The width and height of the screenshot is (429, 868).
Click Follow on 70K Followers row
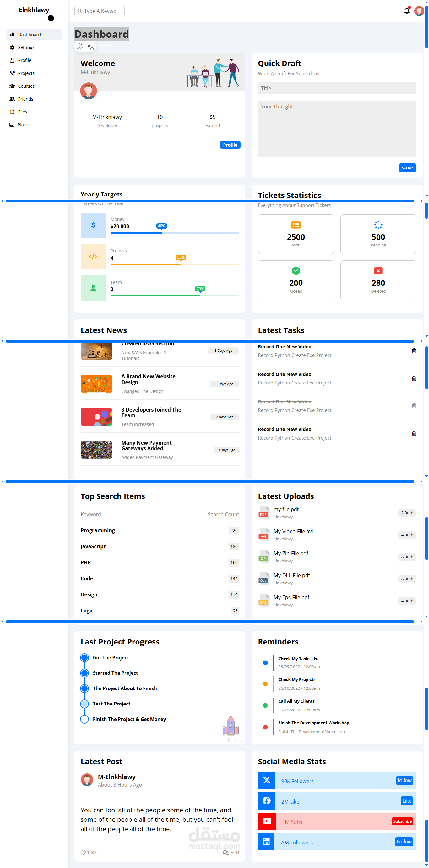(404, 841)
